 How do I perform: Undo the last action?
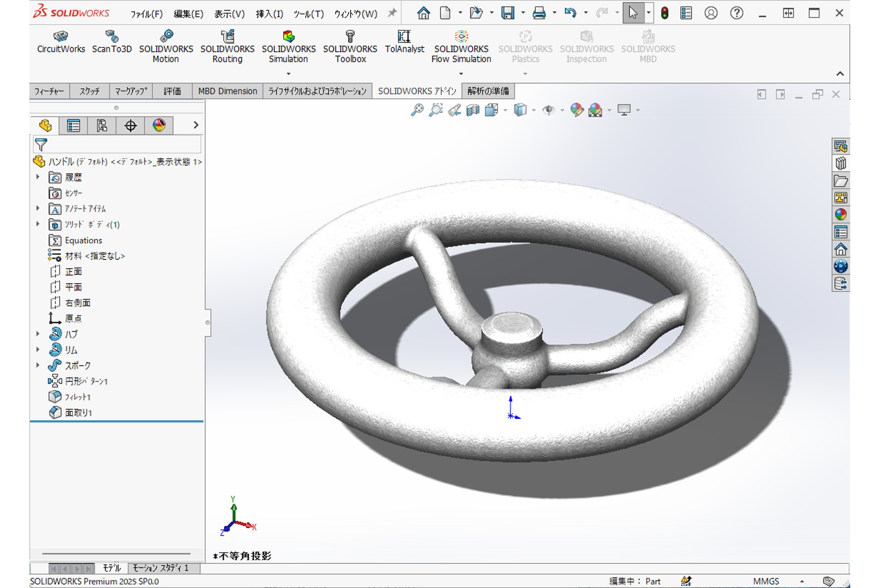click(x=570, y=13)
